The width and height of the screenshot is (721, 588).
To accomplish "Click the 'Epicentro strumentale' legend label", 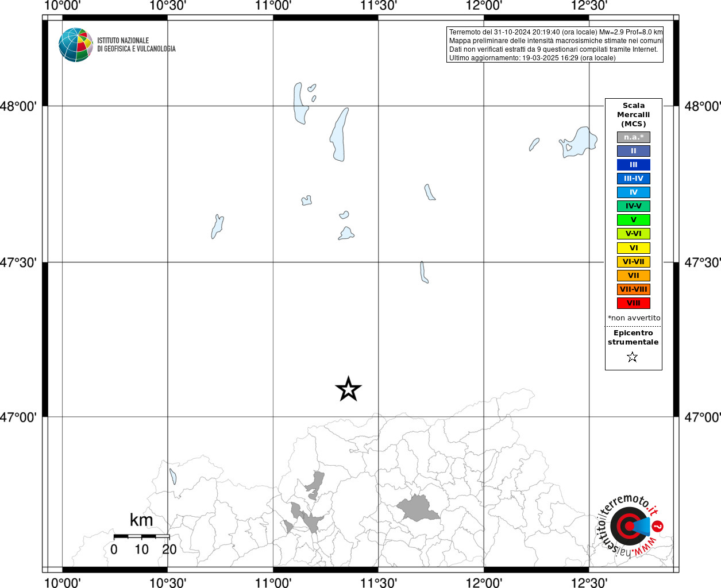I will [633, 338].
